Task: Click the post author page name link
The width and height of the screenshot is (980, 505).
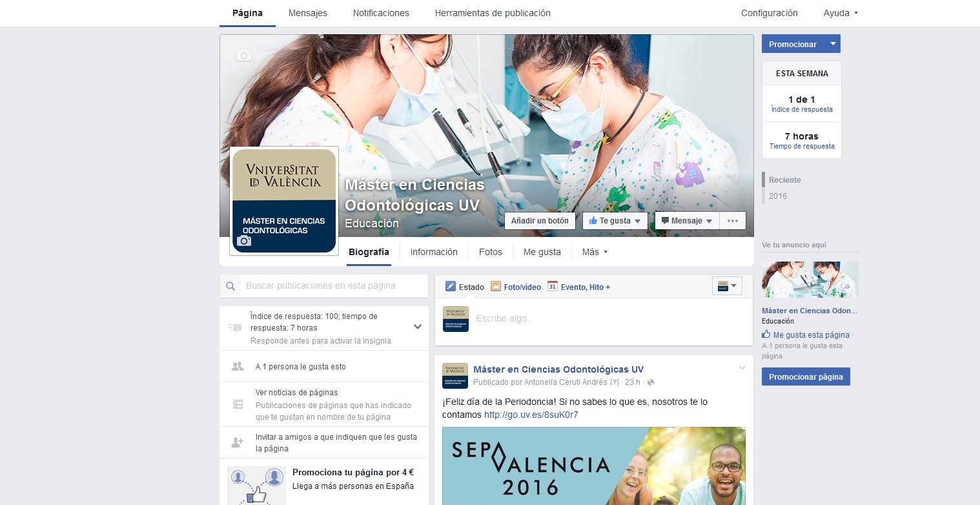Action: click(558, 369)
